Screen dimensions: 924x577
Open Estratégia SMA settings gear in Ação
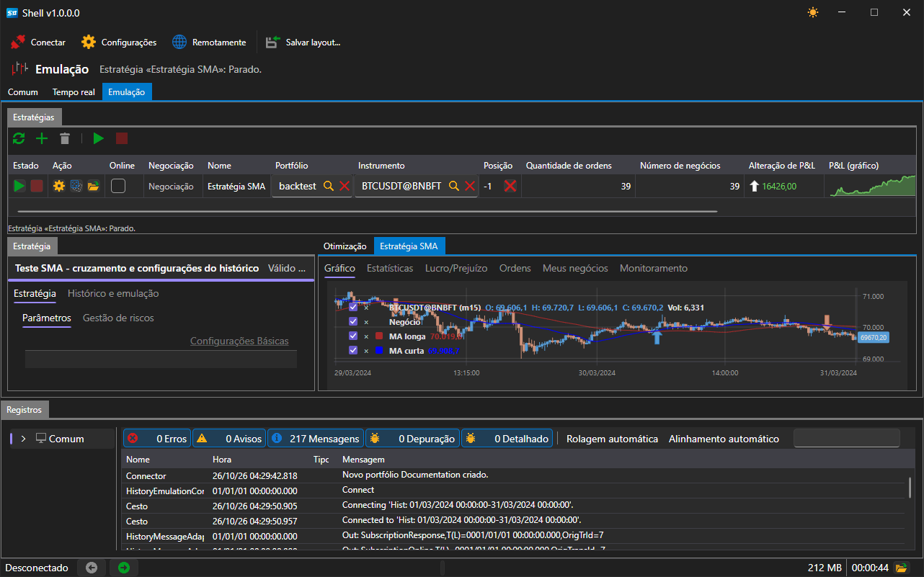(59, 186)
